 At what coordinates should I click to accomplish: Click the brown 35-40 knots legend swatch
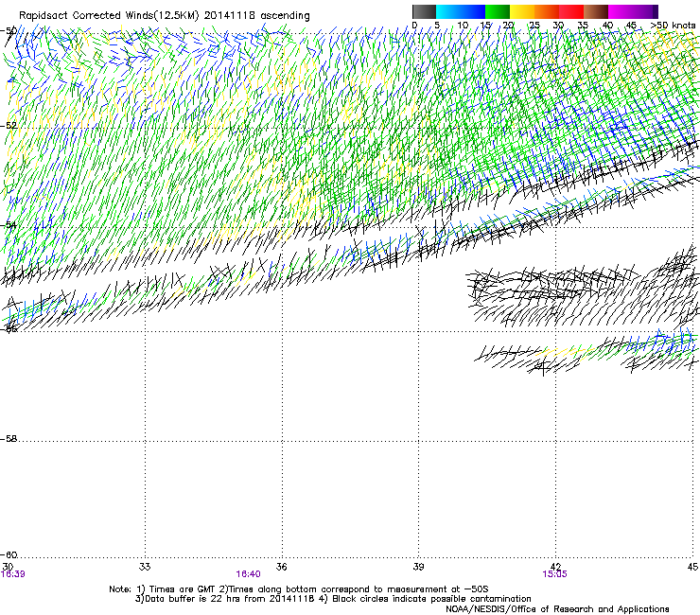(596, 11)
